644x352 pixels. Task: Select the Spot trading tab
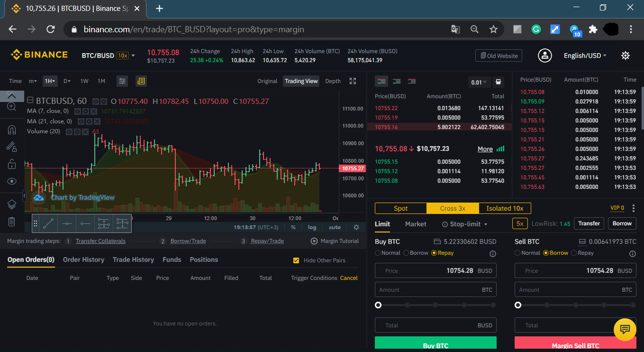(401, 208)
